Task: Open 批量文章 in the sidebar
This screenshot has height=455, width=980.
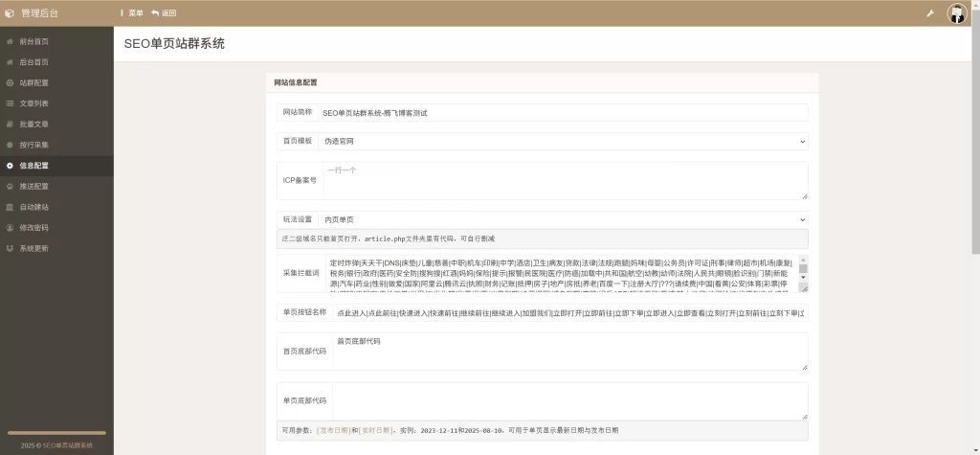Action: [56, 125]
